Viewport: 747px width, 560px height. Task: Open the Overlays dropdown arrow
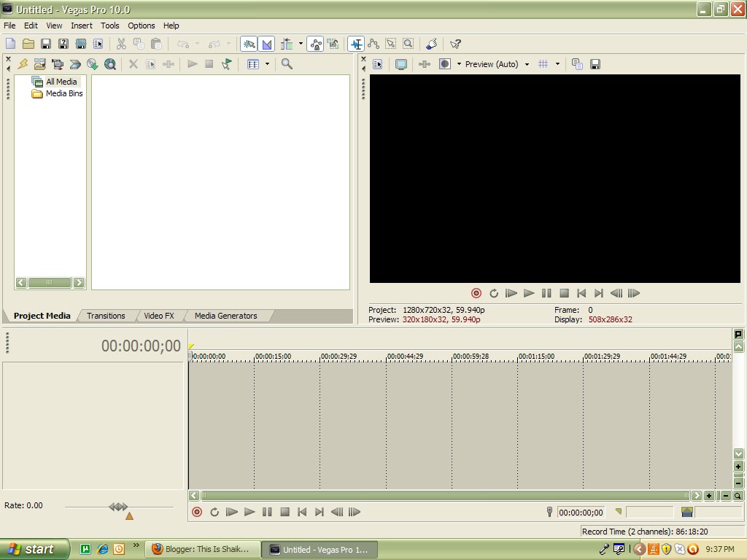[557, 64]
